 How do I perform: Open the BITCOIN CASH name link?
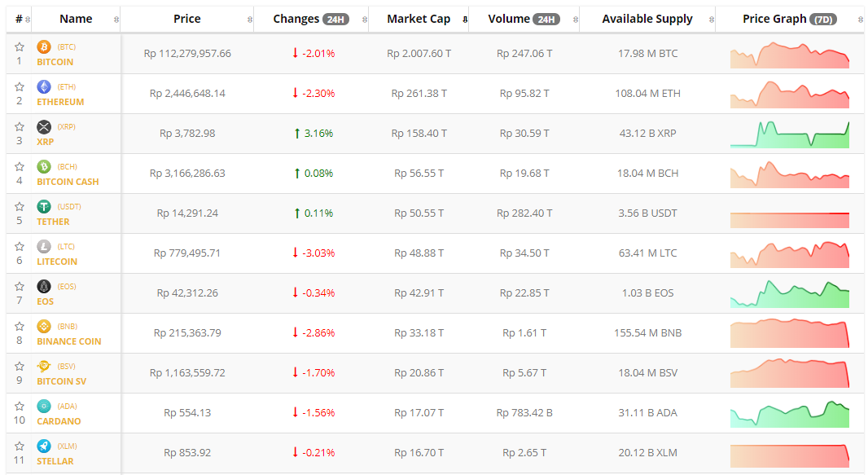68,182
